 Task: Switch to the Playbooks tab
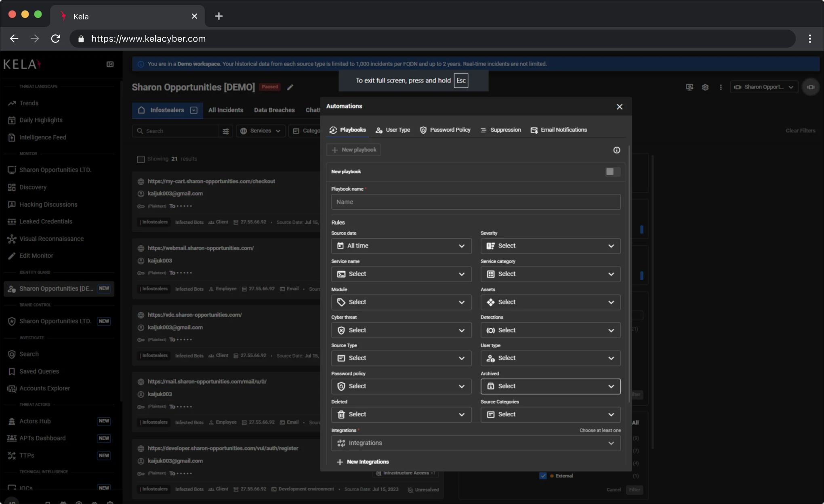pyautogui.click(x=347, y=130)
